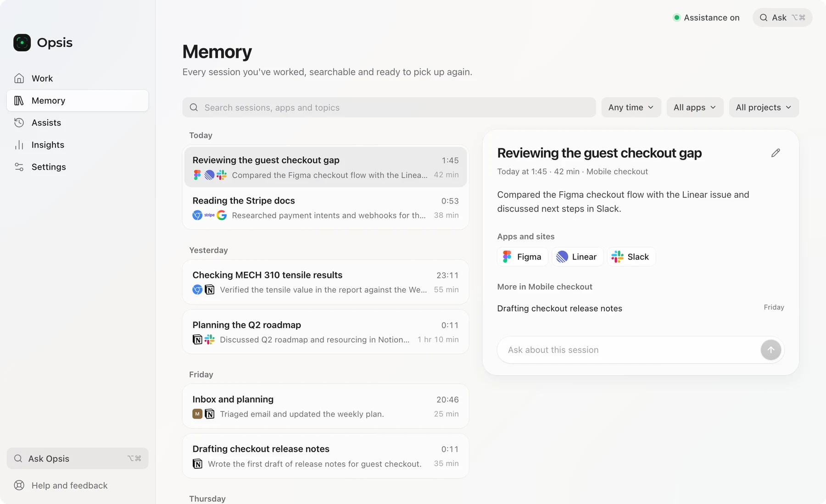The image size is (826, 504).
Task: Open the All projects filter dropdown
Action: click(x=764, y=107)
